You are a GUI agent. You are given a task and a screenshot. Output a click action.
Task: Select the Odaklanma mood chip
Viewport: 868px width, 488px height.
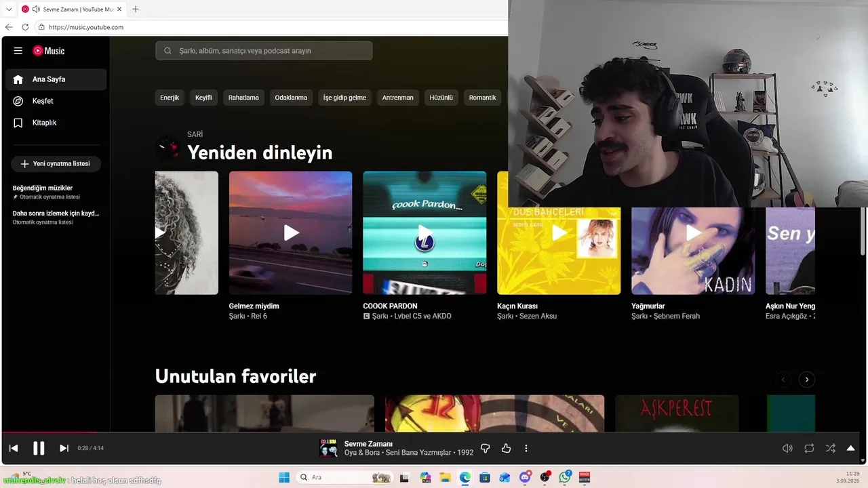[291, 98]
